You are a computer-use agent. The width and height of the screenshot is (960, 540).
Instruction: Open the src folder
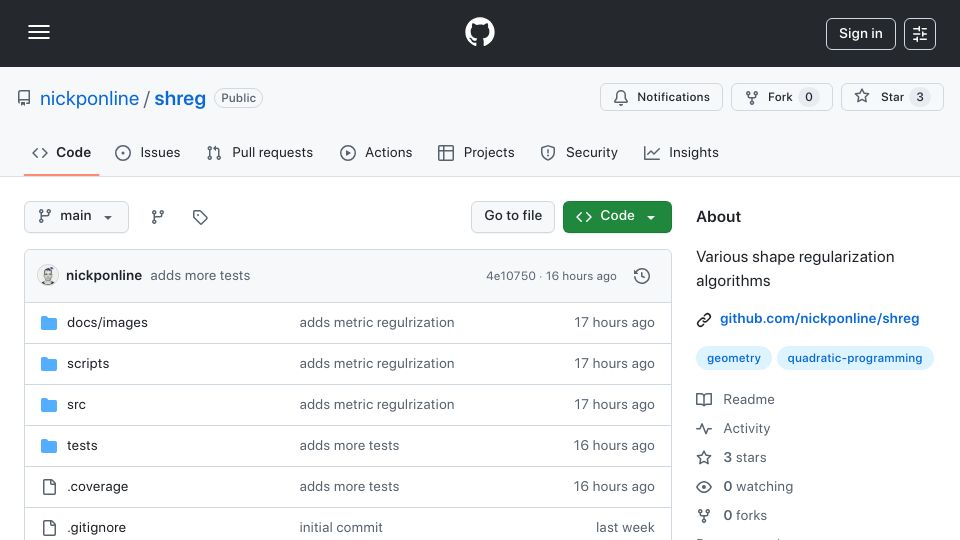tap(77, 405)
